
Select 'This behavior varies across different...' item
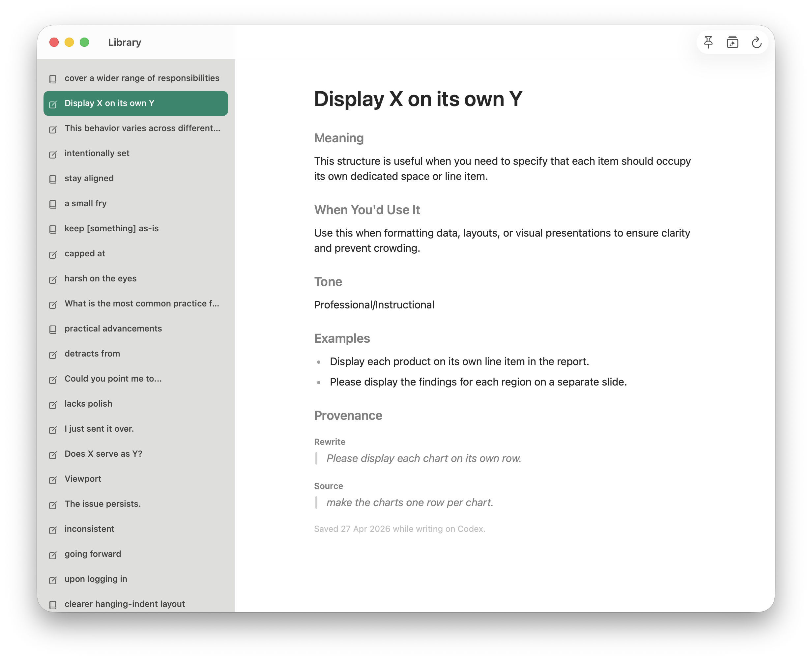tap(135, 128)
